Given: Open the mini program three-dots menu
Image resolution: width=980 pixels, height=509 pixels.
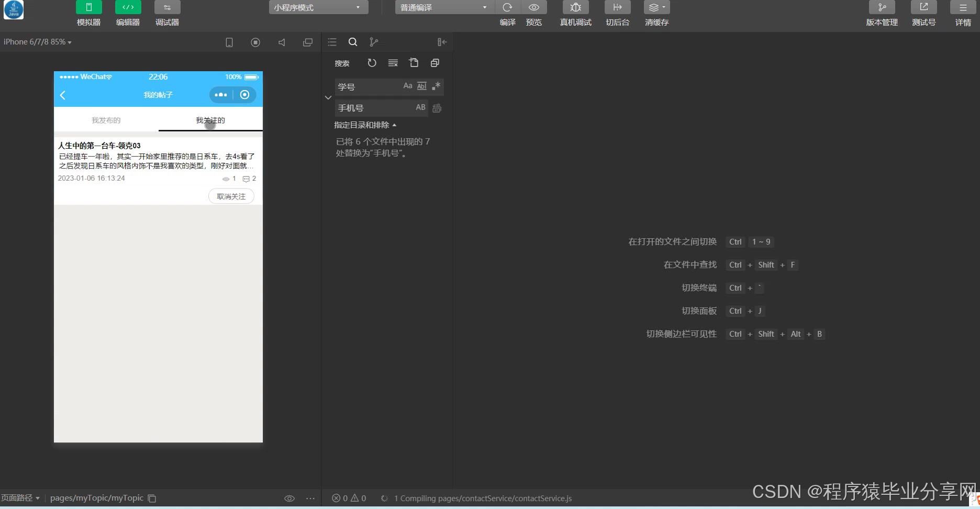Looking at the screenshot, I should [x=221, y=95].
